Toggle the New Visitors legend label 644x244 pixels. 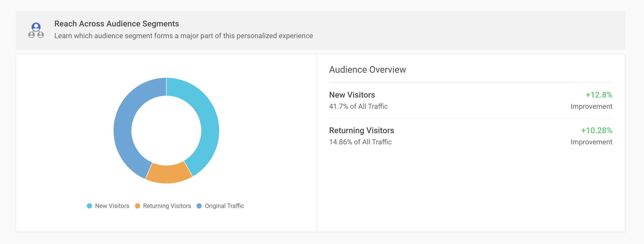coord(112,206)
